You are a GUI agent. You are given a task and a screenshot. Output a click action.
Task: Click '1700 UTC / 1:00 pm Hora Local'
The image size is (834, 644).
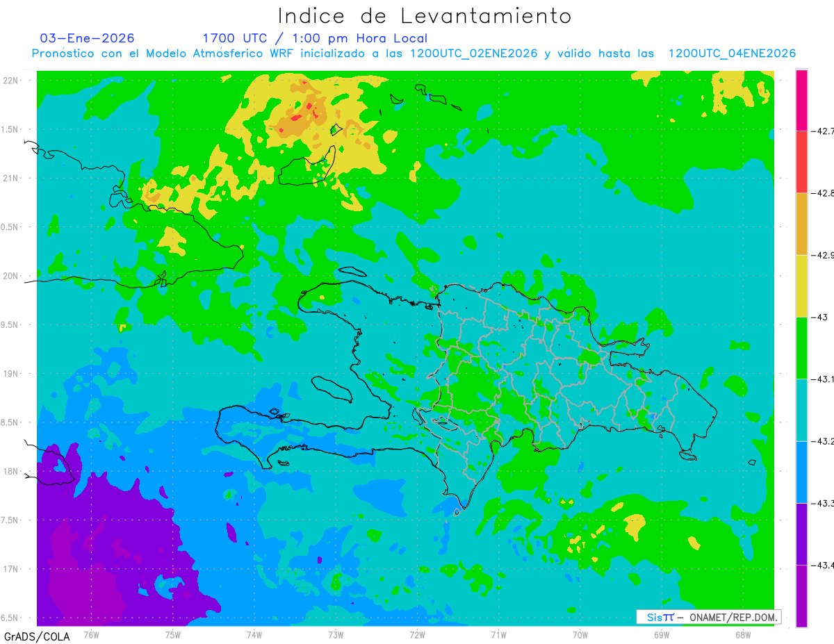tap(315, 39)
